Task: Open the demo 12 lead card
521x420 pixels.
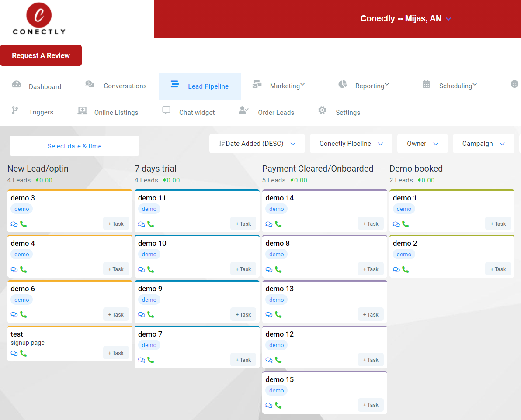Action: point(325,347)
